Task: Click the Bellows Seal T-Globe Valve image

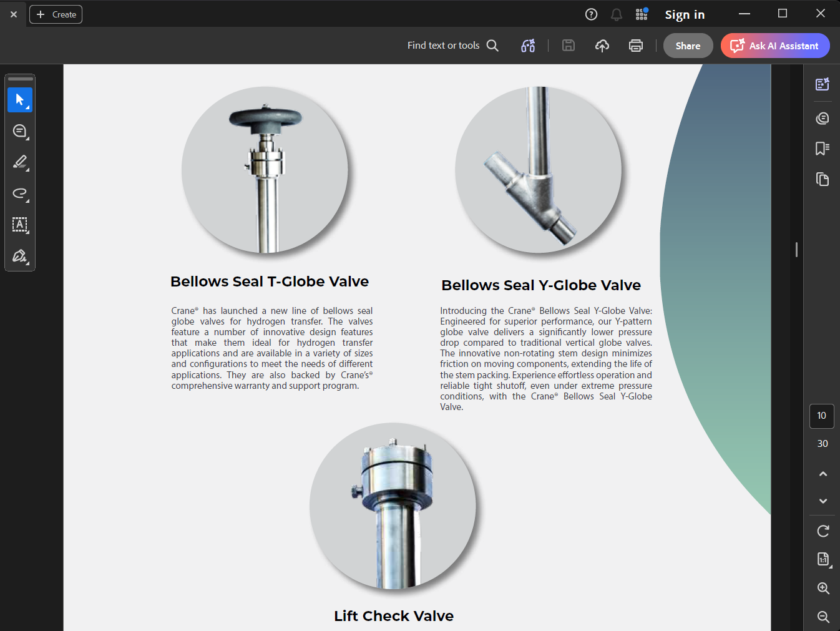Action: point(265,170)
